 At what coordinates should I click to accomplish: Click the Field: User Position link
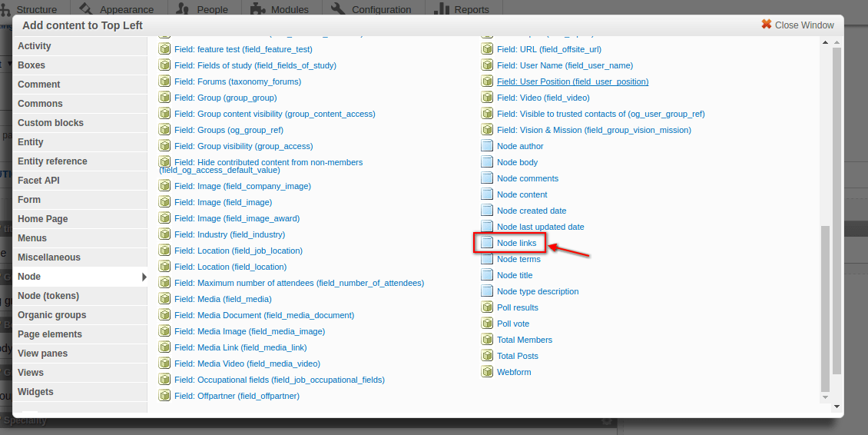(573, 81)
